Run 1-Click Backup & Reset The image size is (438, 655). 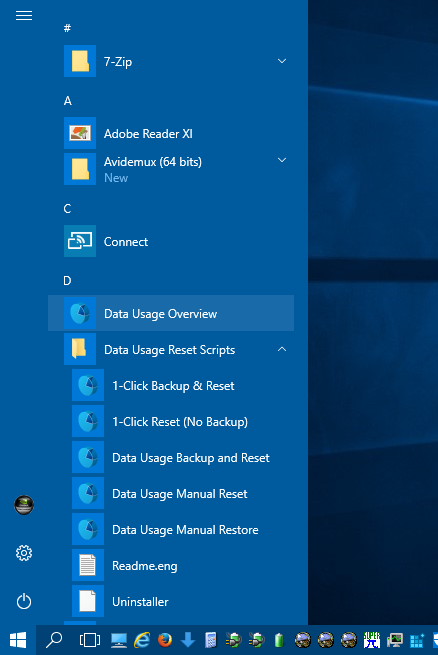pos(171,385)
